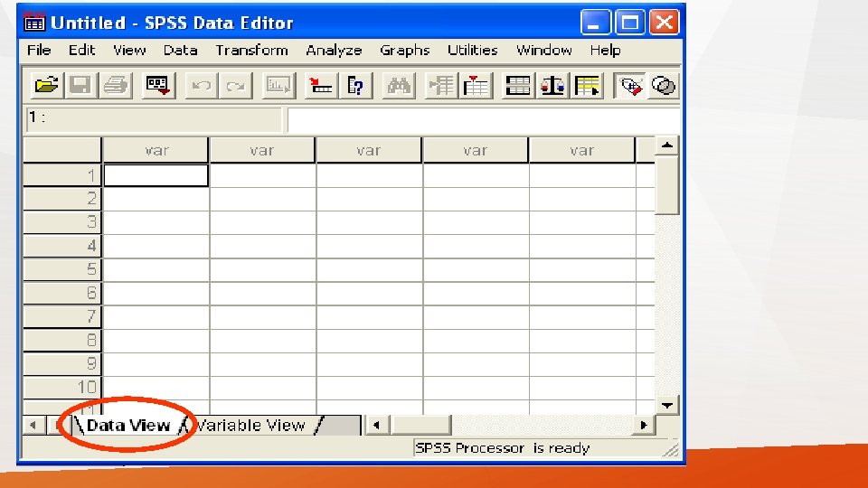The width and height of the screenshot is (868, 488).
Task: Select row header 9
Action: (62, 364)
